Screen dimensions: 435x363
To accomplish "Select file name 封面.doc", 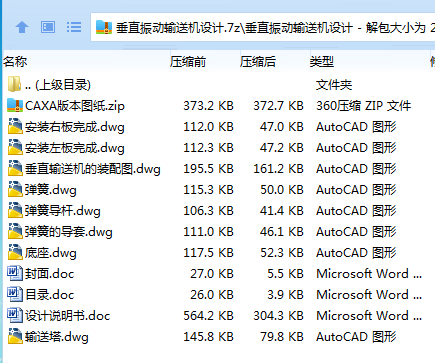I will [49, 274].
